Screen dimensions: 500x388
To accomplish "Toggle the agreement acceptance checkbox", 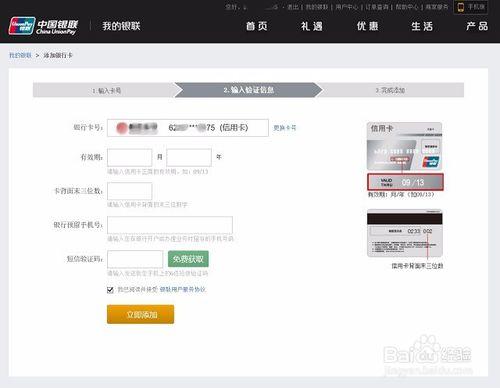I will [x=110, y=290].
